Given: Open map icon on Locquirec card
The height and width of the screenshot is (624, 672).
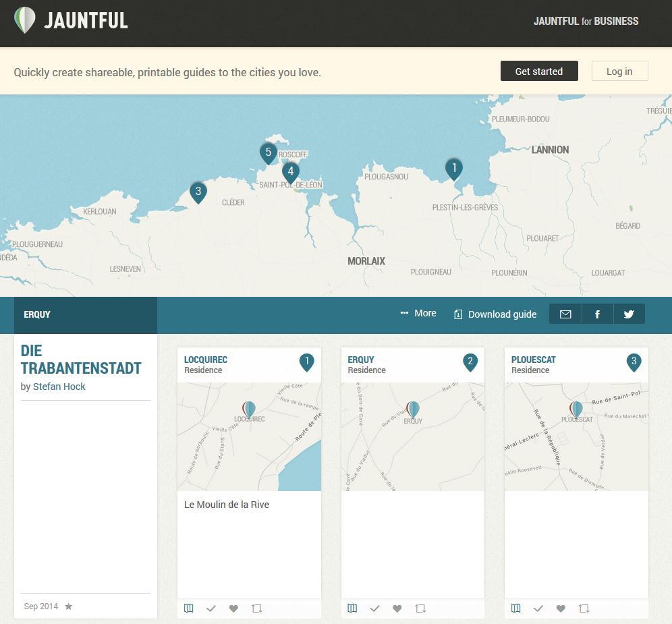Looking at the screenshot, I should (189, 608).
